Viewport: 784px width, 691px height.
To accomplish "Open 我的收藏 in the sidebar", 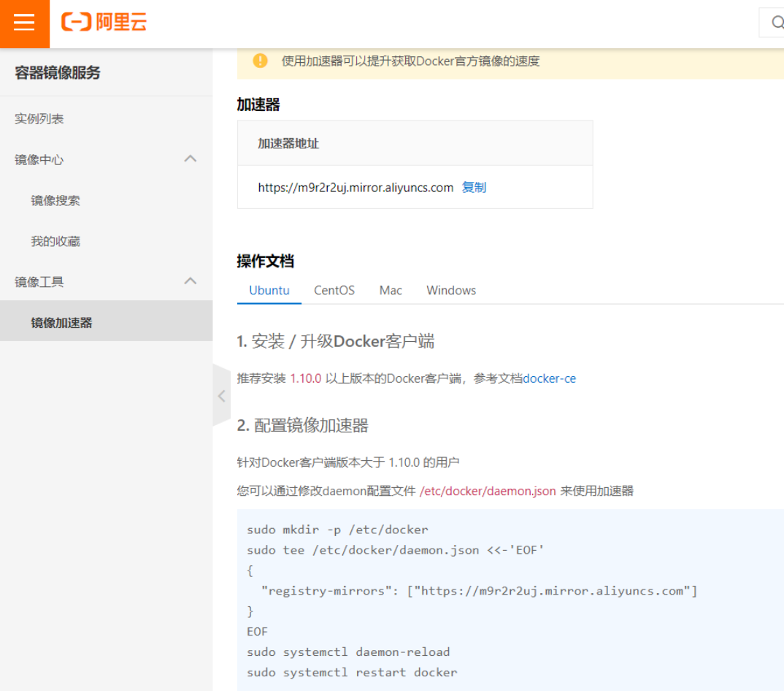I will coord(55,242).
